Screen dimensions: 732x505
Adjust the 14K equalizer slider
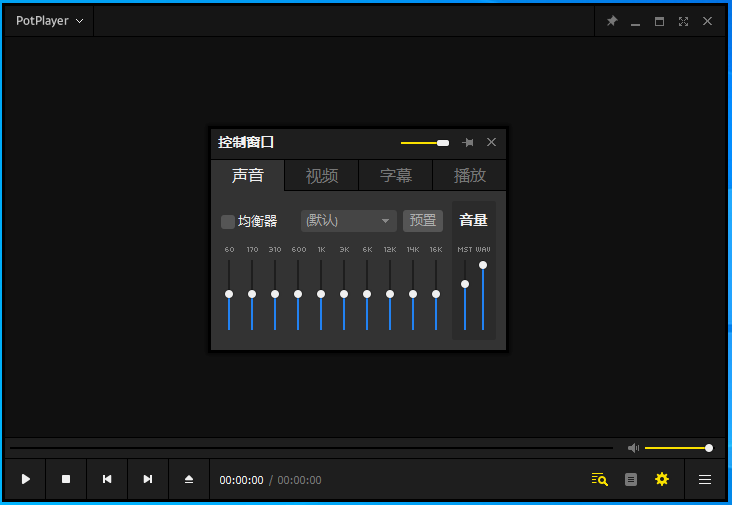point(413,295)
